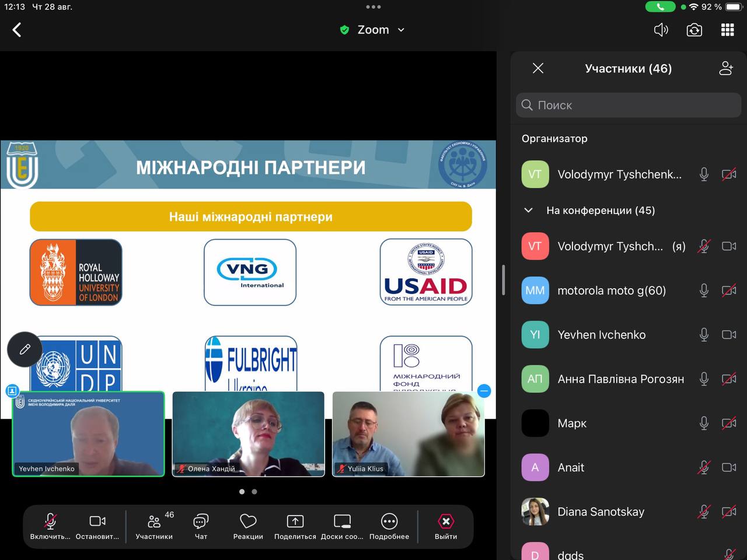The height and width of the screenshot is (560, 747).
Task: Tap the camera icon for Анна Павлівна Рогозян
Action: tap(729, 379)
